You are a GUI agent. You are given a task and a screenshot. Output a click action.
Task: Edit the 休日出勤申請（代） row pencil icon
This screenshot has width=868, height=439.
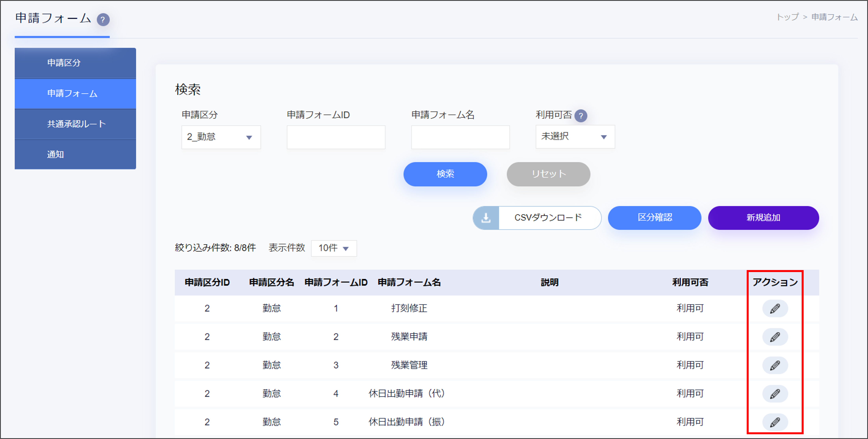(x=775, y=393)
